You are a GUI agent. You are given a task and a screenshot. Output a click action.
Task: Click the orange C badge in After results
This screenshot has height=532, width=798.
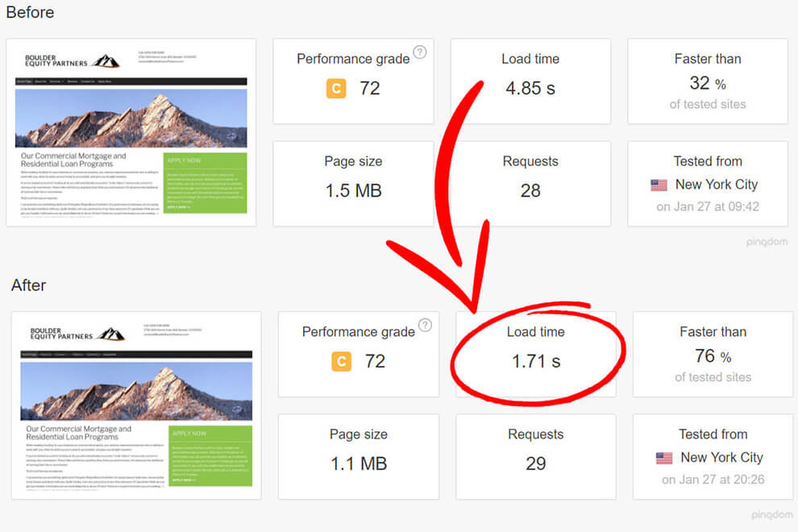tap(342, 361)
